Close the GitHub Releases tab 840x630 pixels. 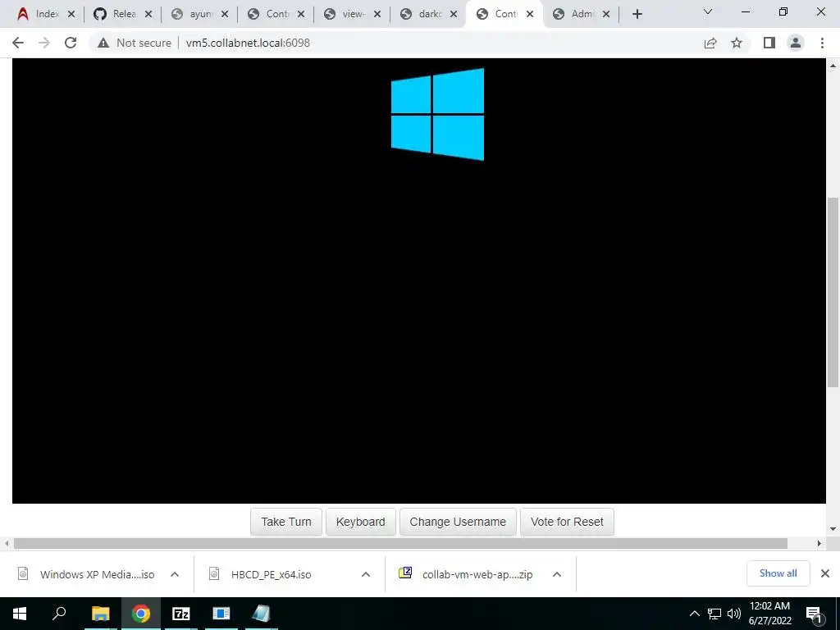tap(148, 14)
